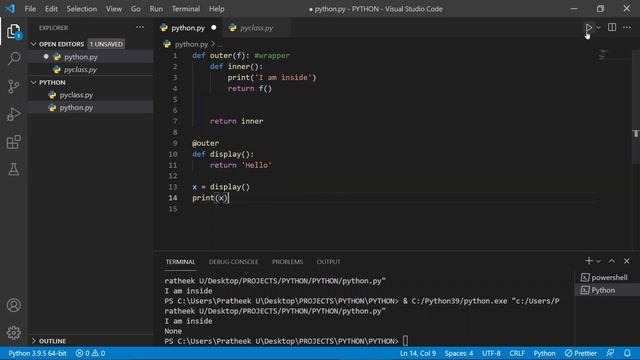The width and height of the screenshot is (640, 360).
Task: Select Python 3.9.5 64-bit interpreter
Action: click(x=37, y=353)
